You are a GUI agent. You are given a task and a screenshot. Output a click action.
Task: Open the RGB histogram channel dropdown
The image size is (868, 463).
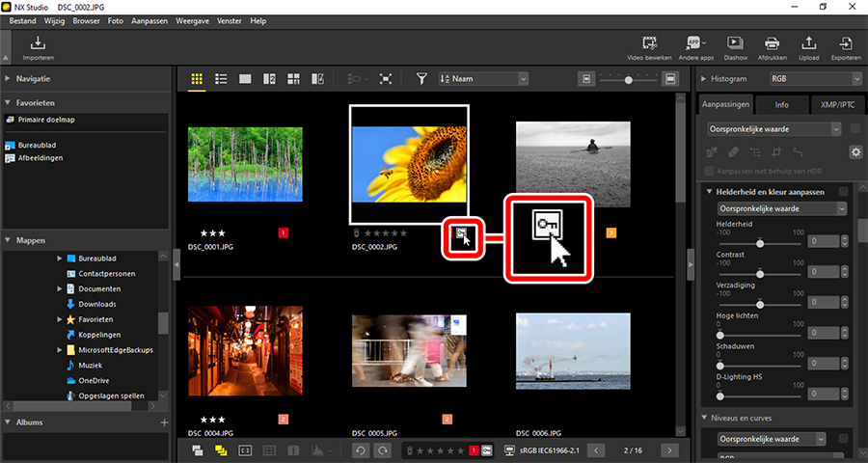815,79
